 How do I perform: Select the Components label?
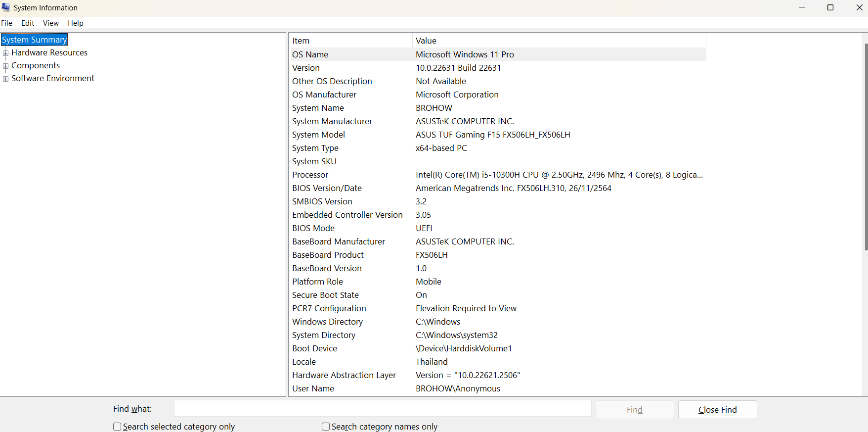tap(36, 65)
